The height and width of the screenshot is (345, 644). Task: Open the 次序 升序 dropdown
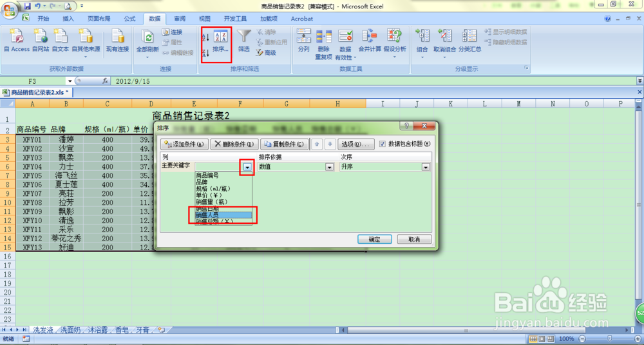pyautogui.click(x=426, y=168)
